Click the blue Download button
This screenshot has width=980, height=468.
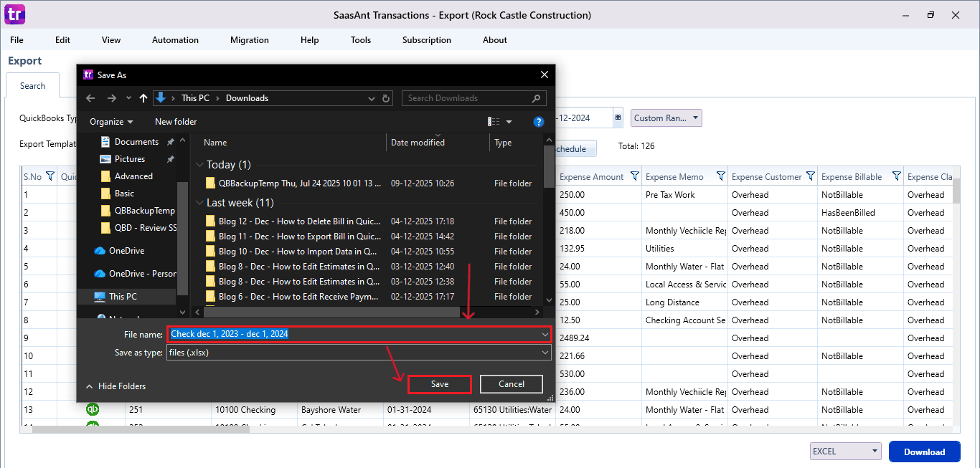click(924, 452)
